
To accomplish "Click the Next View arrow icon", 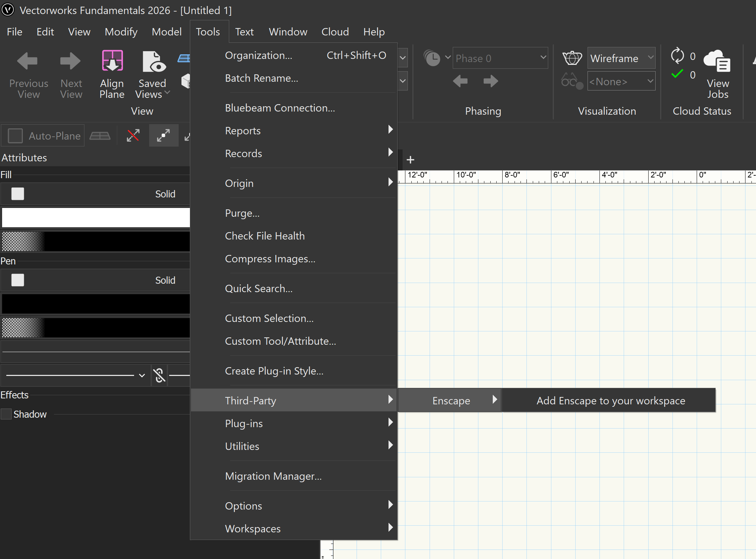I will pos(70,61).
